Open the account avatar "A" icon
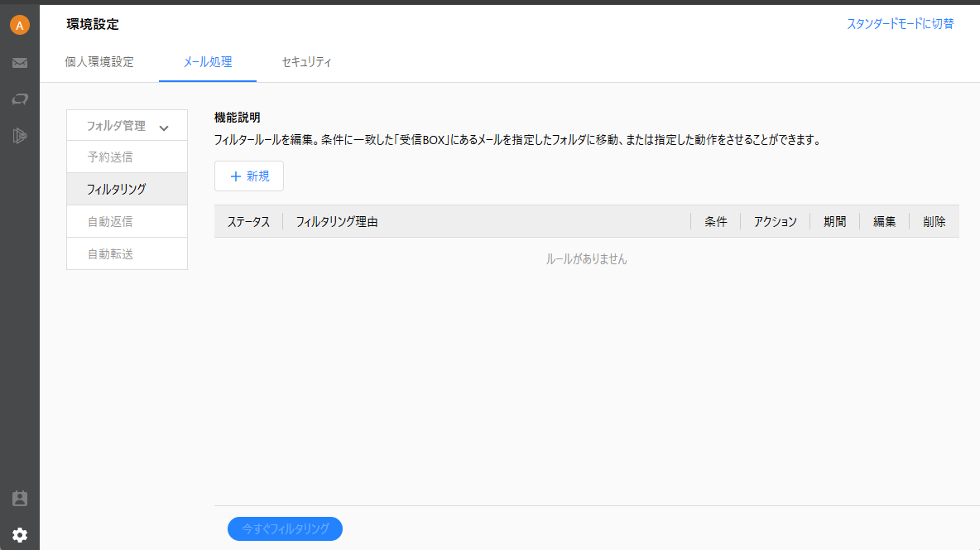980x550 pixels. [19, 25]
